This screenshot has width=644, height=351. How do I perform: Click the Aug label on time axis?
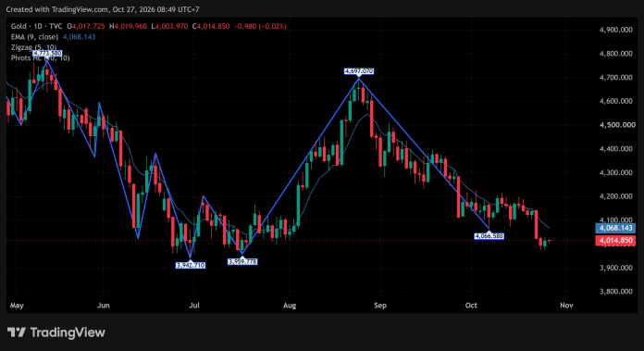click(290, 306)
